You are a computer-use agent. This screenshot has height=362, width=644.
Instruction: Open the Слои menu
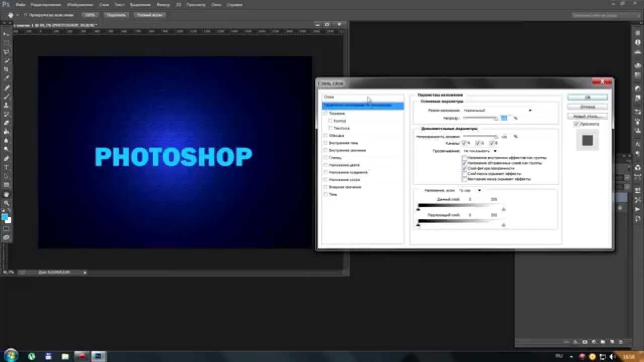point(104,5)
